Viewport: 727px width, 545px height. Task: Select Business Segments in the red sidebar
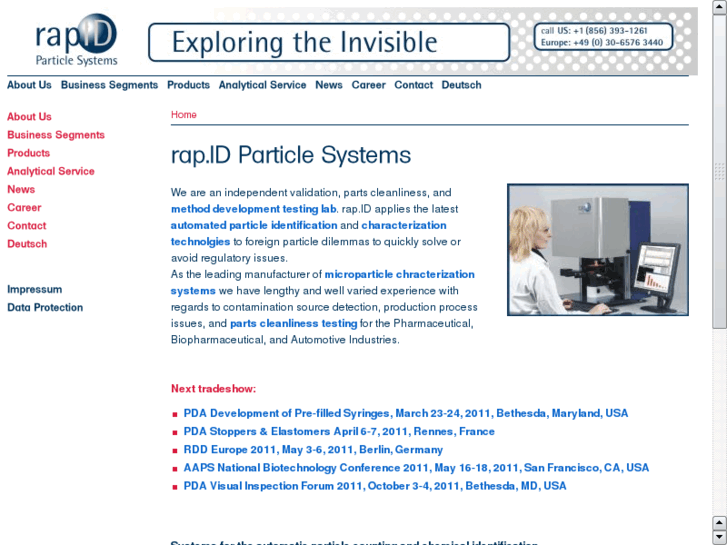56,135
